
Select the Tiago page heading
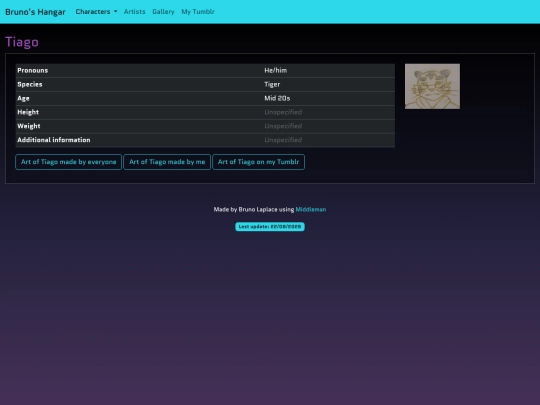pyautogui.click(x=22, y=42)
